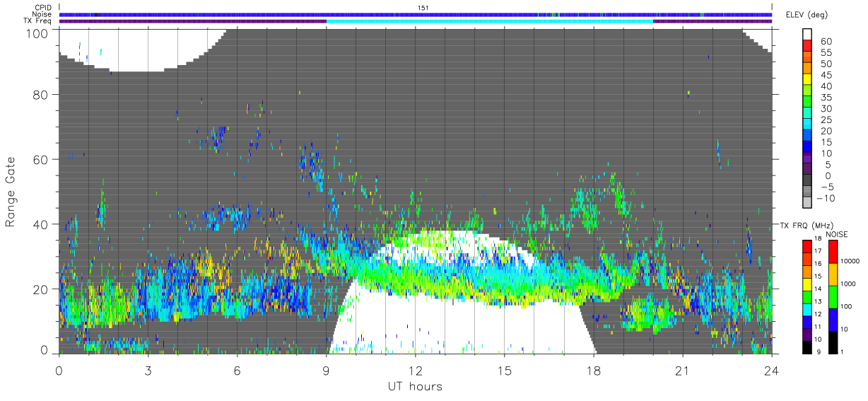Click the light gray bottom ELEV colorbar swatch
This screenshot has width=868, height=401.
[x=808, y=202]
